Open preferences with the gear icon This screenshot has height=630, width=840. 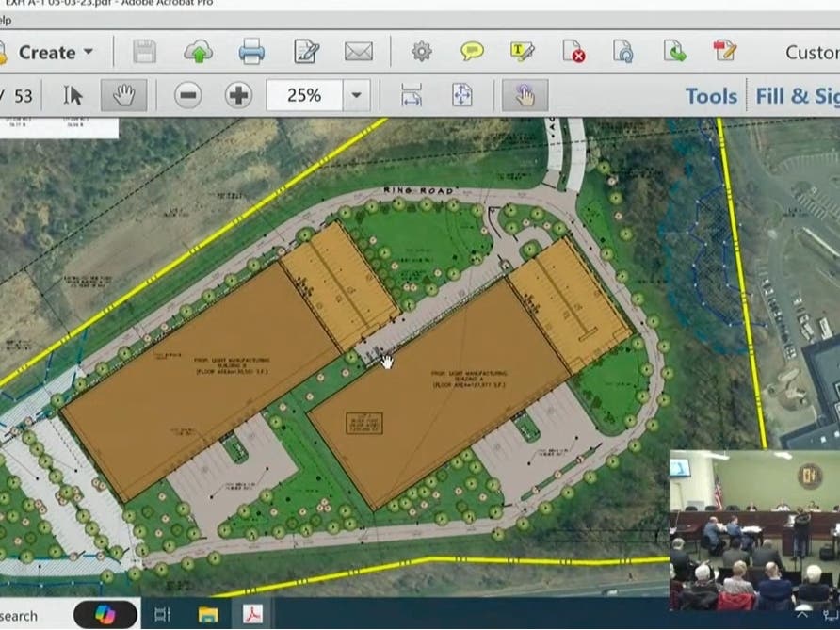(x=421, y=52)
